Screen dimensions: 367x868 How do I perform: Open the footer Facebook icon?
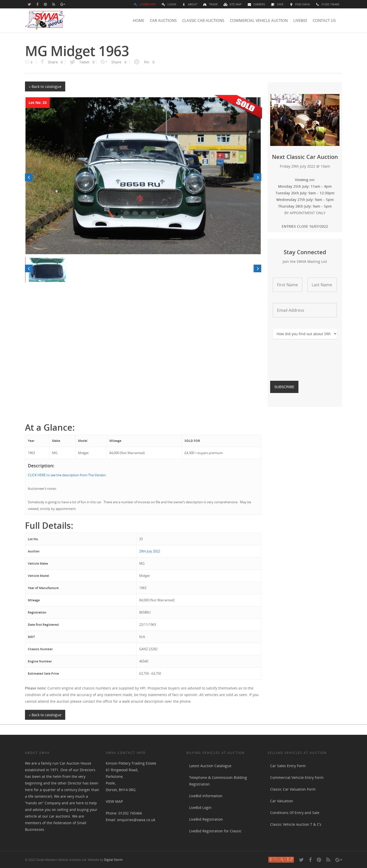coord(310,860)
